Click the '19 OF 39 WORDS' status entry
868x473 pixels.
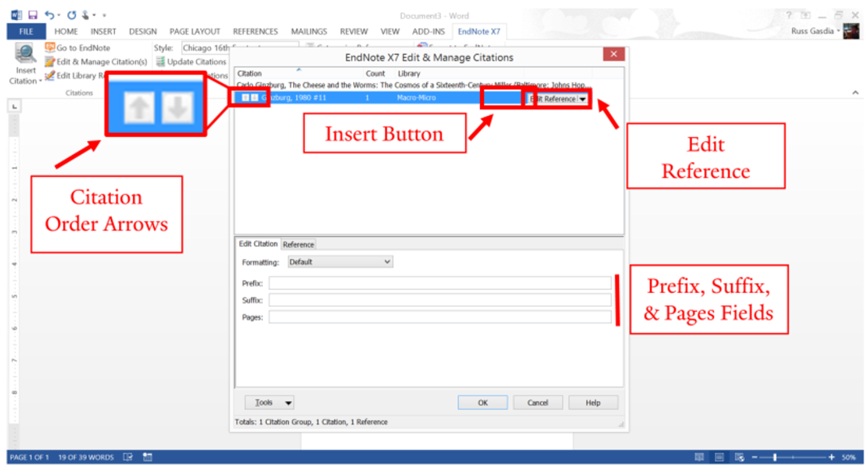coord(86,457)
